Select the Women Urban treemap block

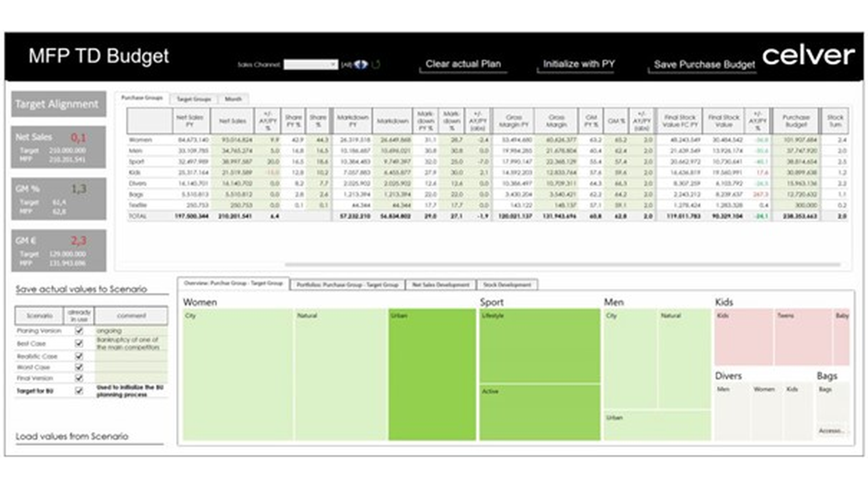(432, 375)
